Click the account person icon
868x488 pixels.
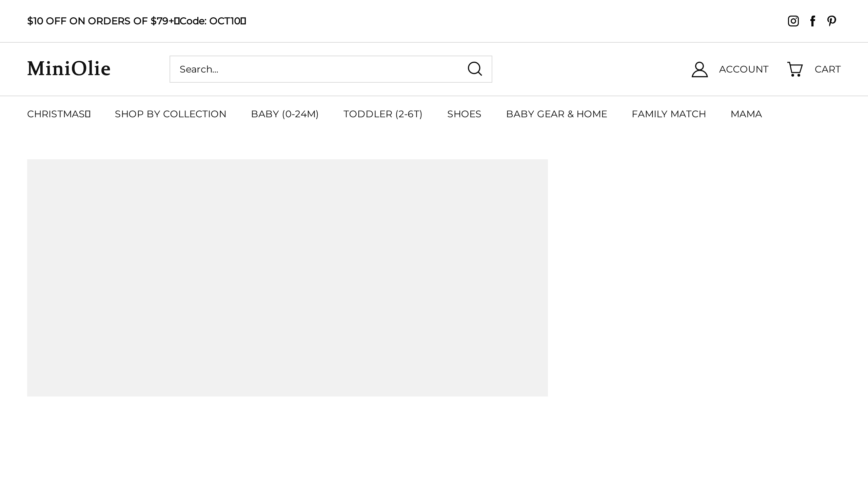click(x=699, y=69)
